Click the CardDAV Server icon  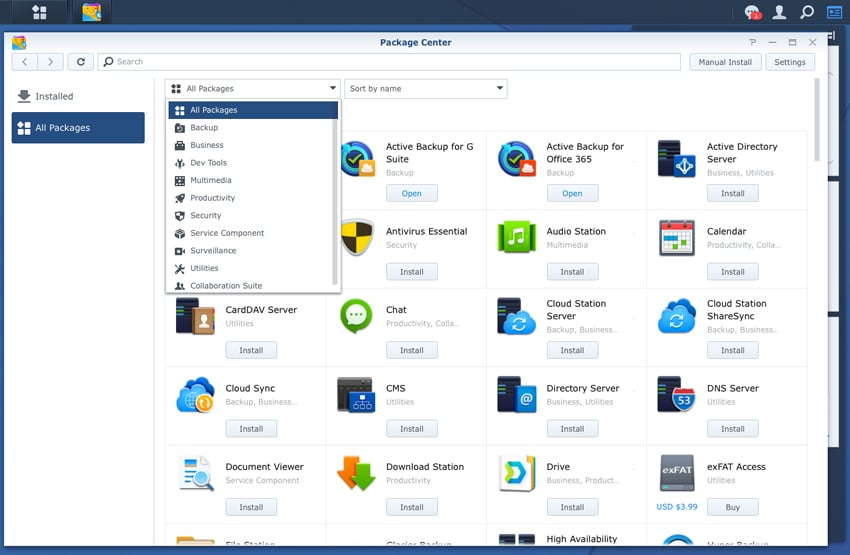[196, 316]
